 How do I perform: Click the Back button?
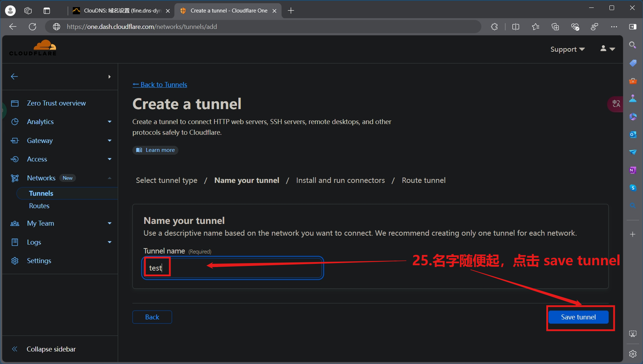click(152, 317)
